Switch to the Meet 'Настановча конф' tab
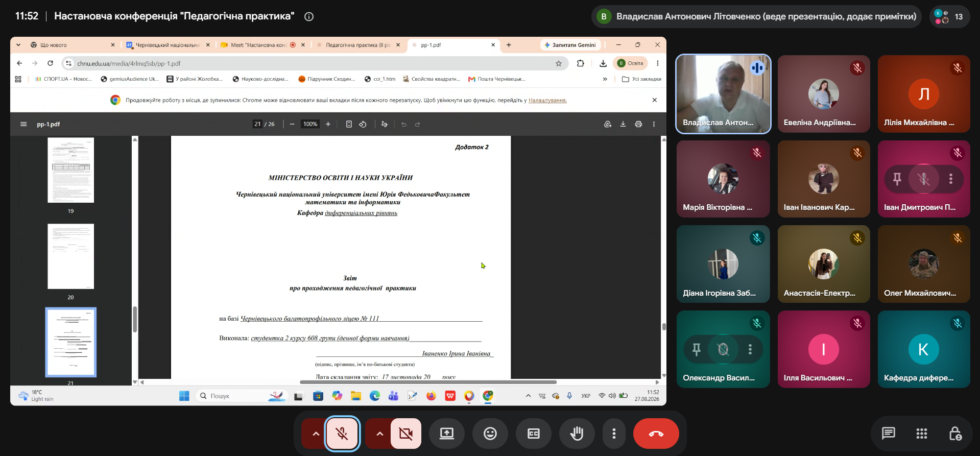Screen dimensions: 980x456 coord(262,45)
